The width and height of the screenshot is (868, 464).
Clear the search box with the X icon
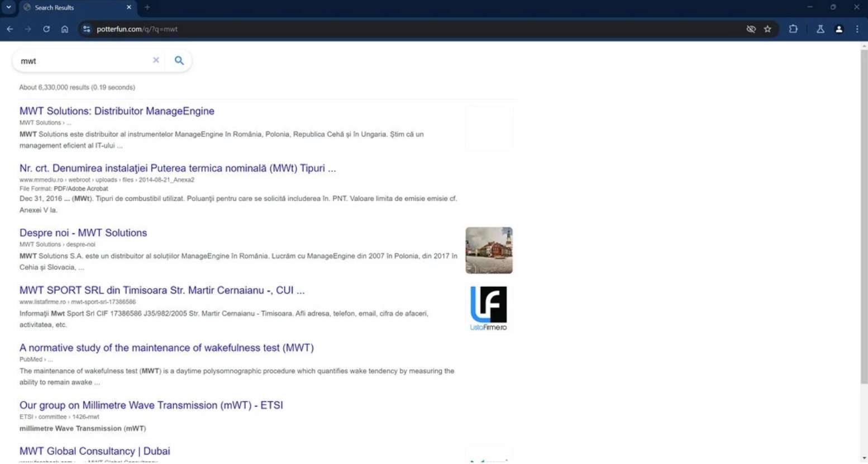click(x=156, y=60)
